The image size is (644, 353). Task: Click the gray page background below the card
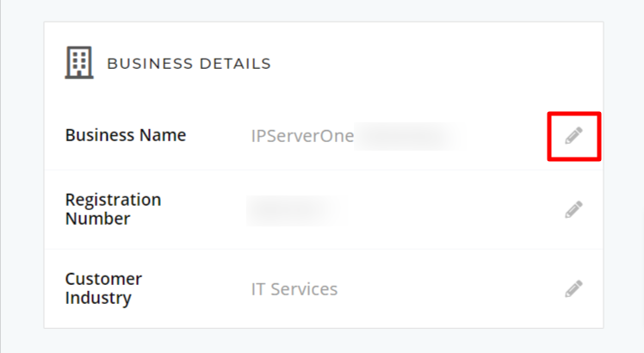(x=324, y=341)
